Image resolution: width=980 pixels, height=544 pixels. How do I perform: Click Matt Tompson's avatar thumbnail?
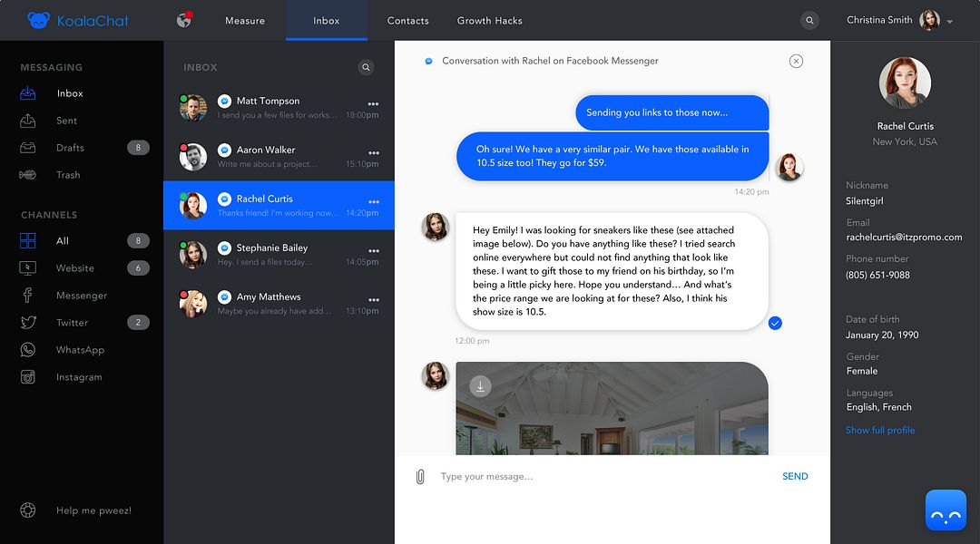[x=193, y=107]
